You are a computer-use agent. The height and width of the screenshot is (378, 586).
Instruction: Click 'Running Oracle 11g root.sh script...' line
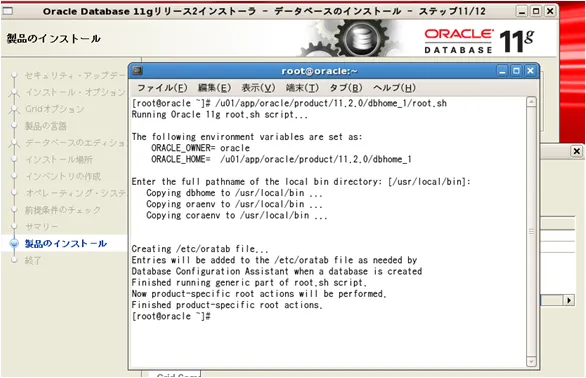tap(220, 114)
